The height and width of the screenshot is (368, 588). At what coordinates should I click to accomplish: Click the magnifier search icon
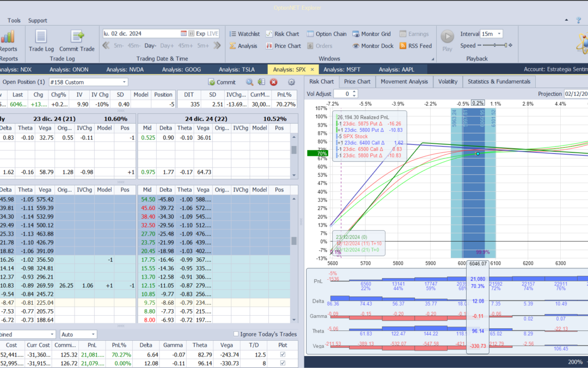click(249, 82)
